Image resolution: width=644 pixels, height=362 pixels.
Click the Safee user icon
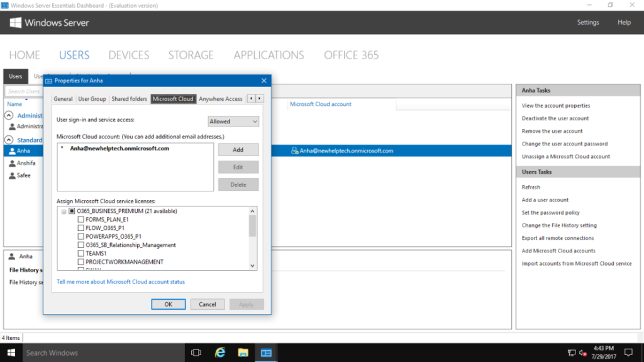point(13,176)
